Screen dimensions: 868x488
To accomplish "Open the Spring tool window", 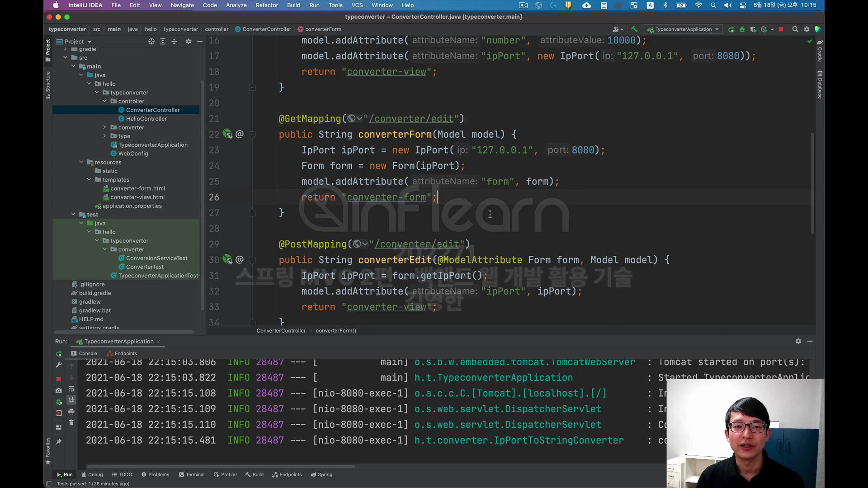I will 321,475.
